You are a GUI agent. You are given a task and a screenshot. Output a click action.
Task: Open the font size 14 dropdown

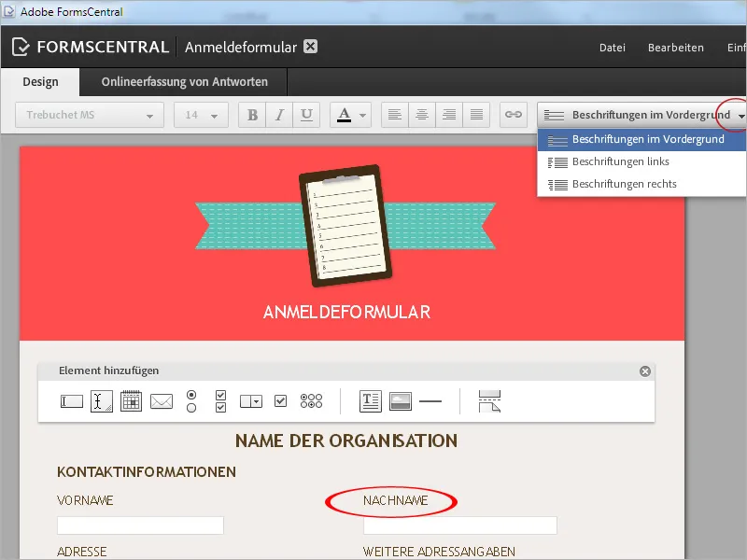pyautogui.click(x=201, y=115)
